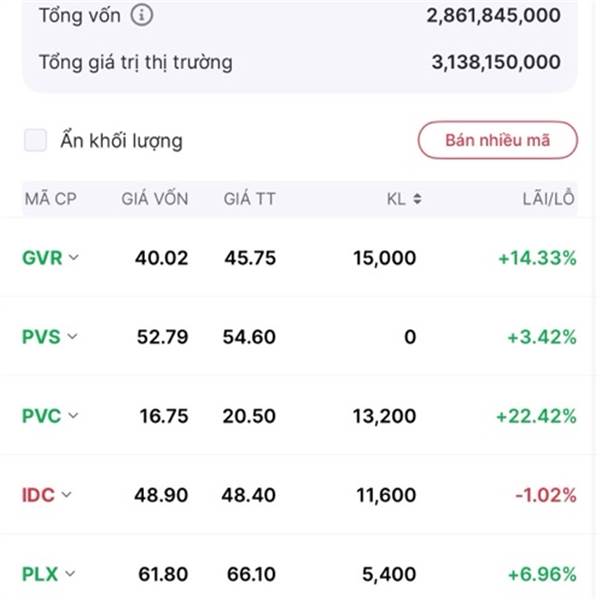This screenshot has height=600, width=600.
Task: Click the GIÁ VỐN column header
Action: pyautogui.click(x=155, y=199)
